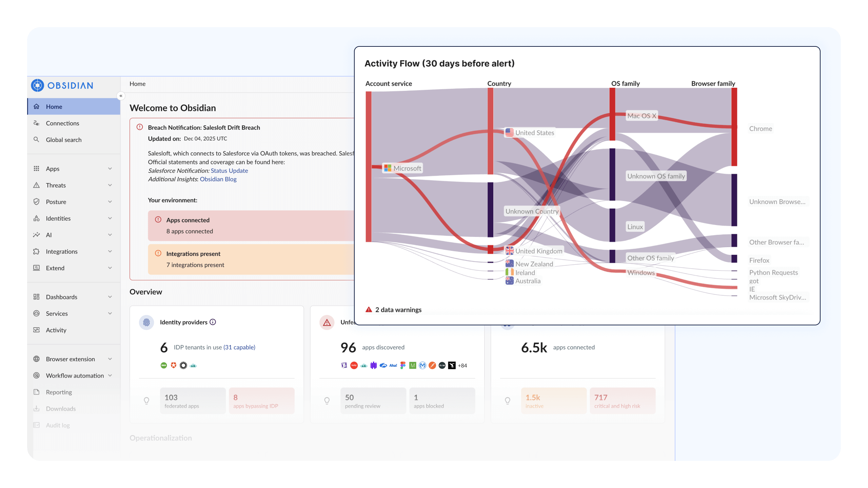Click the Global search magnifier icon

coord(36,140)
